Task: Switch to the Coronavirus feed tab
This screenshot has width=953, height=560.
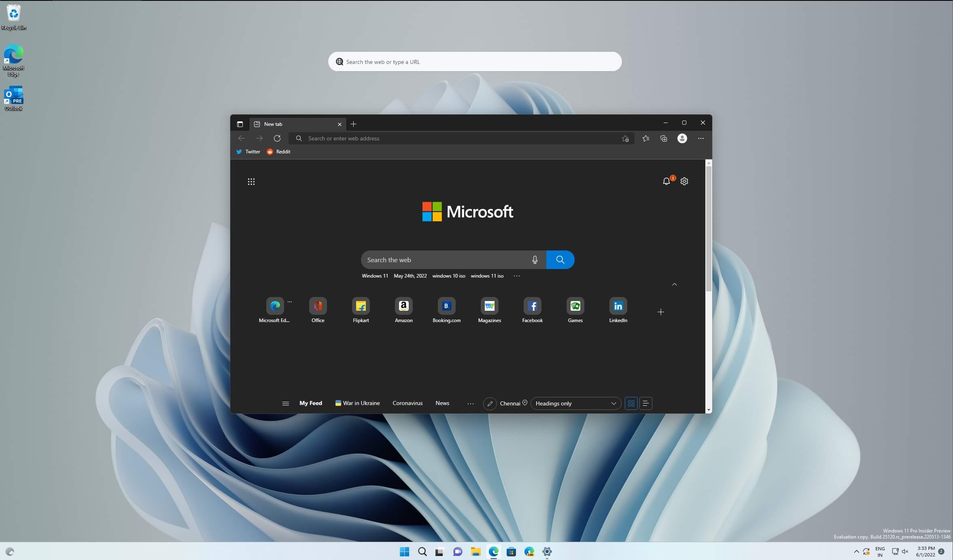Action: [x=407, y=403]
